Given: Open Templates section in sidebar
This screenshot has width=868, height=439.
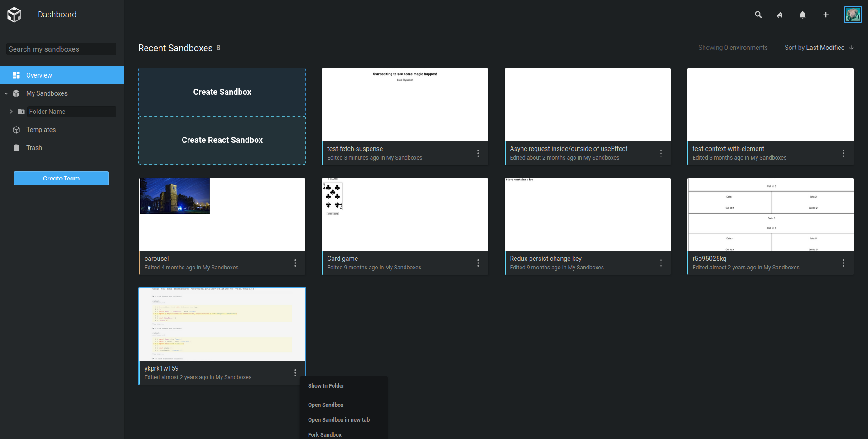Looking at the screenshot, I should [x=41, y=130].
